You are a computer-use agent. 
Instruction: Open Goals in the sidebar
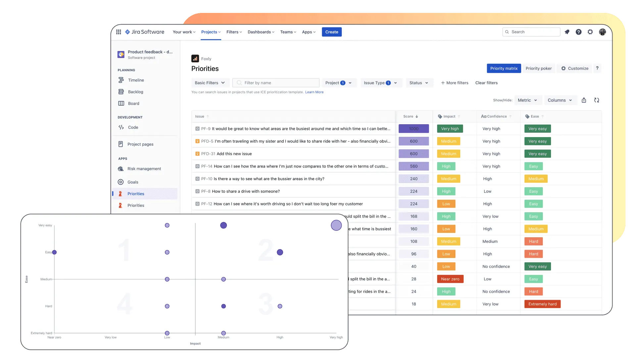pyautogui.click(x=133, y=182)
